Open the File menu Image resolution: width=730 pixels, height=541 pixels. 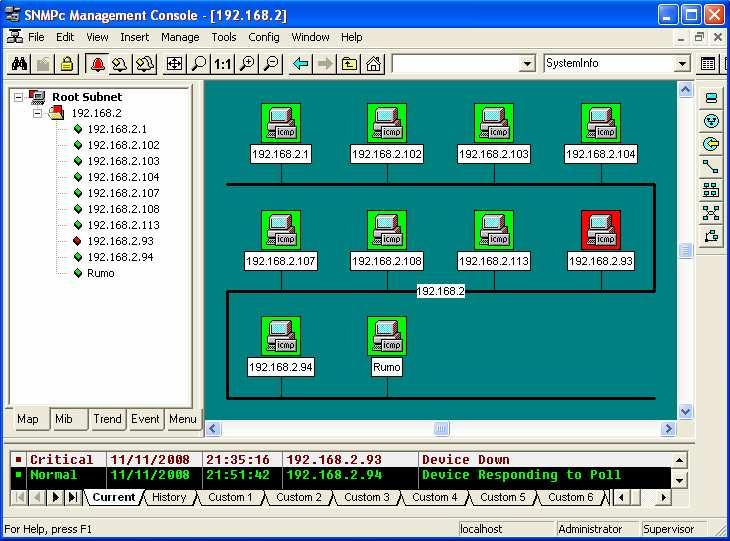(36, 37)
